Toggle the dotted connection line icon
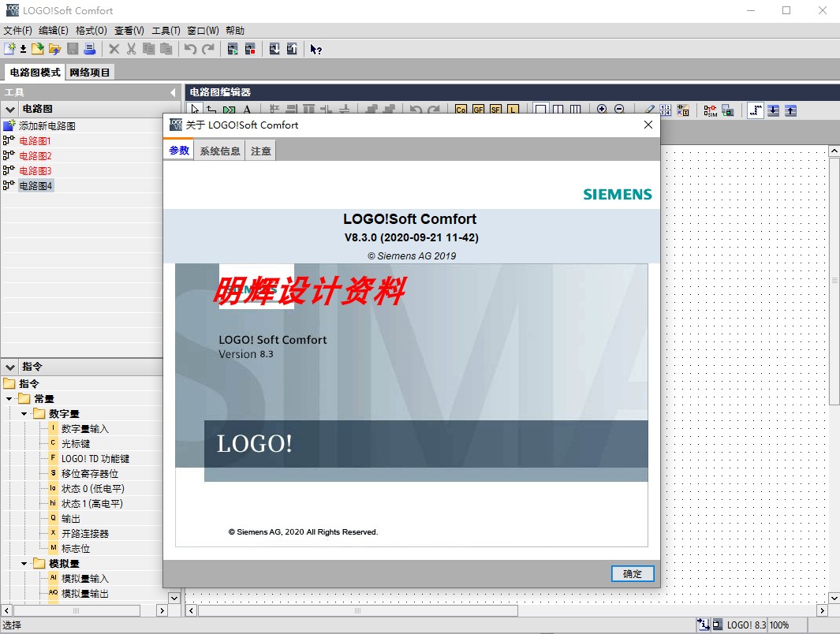The image size is (840, 634). point(756,110)
